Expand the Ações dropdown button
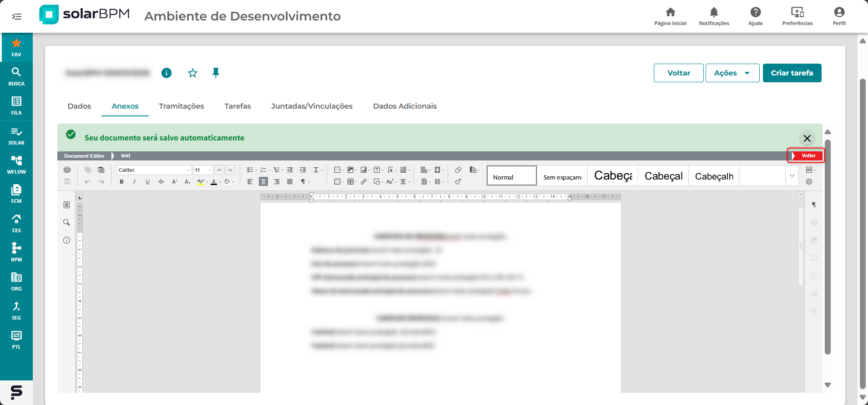The height and width of the screenshot is (405, 868). point(732,73)
